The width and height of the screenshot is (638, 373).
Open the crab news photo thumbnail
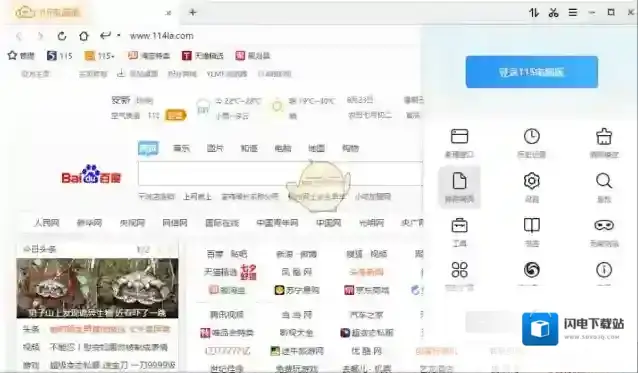(x=97, y=288)
